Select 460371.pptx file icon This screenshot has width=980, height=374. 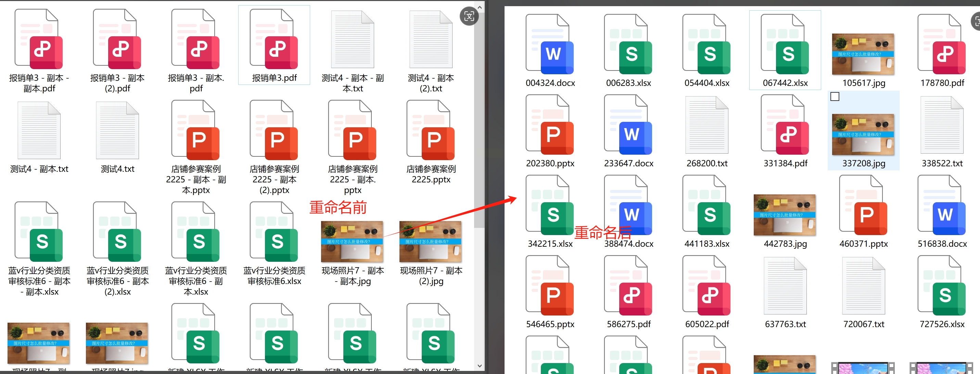click(863, 205)
